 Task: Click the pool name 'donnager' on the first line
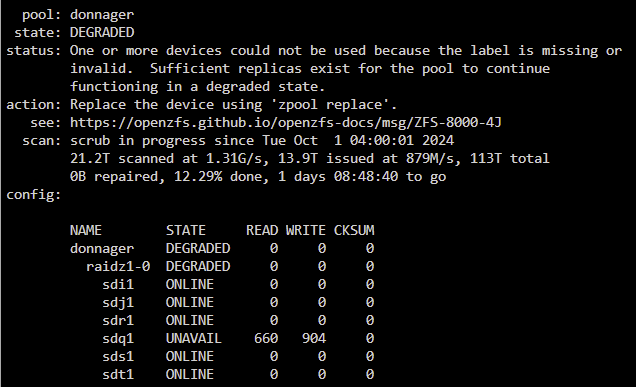pos(102,15)
